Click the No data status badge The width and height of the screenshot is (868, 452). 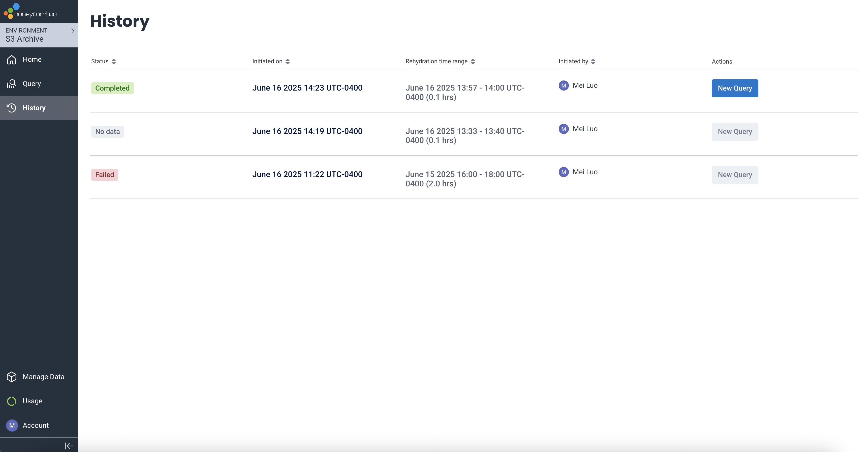pyautogui.click(x=107, y=132)
